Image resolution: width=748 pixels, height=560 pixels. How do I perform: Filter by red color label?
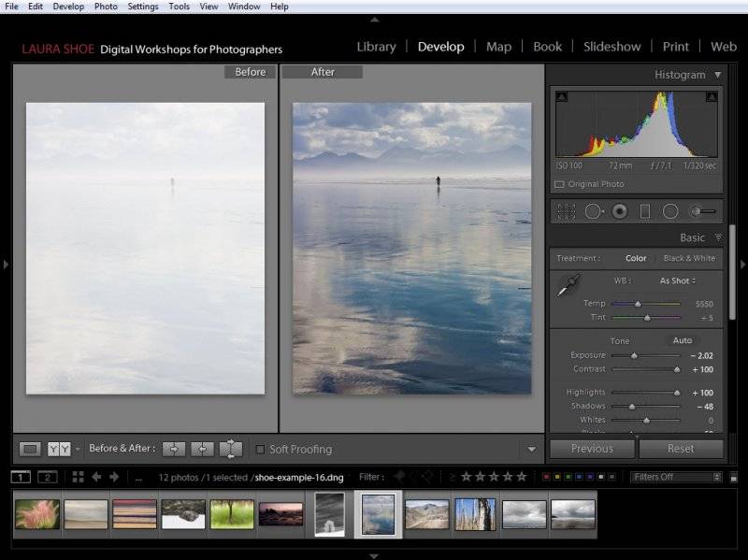click(546, 477)
